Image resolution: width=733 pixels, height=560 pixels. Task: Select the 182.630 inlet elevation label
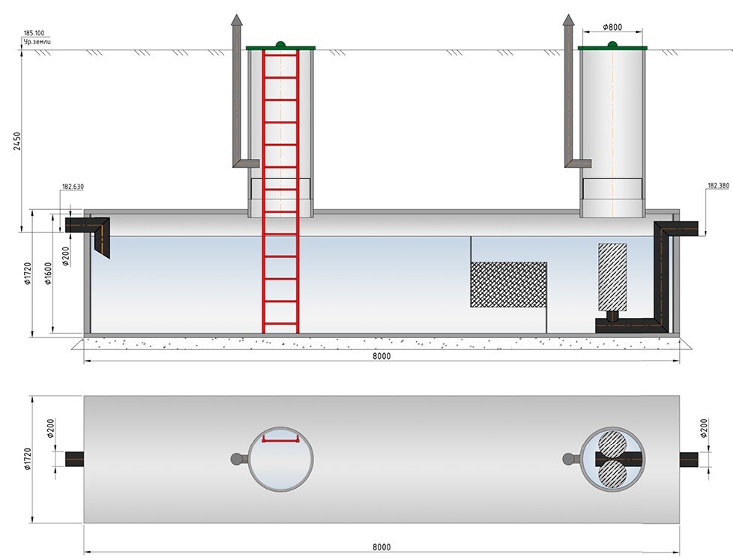point(73,187)
